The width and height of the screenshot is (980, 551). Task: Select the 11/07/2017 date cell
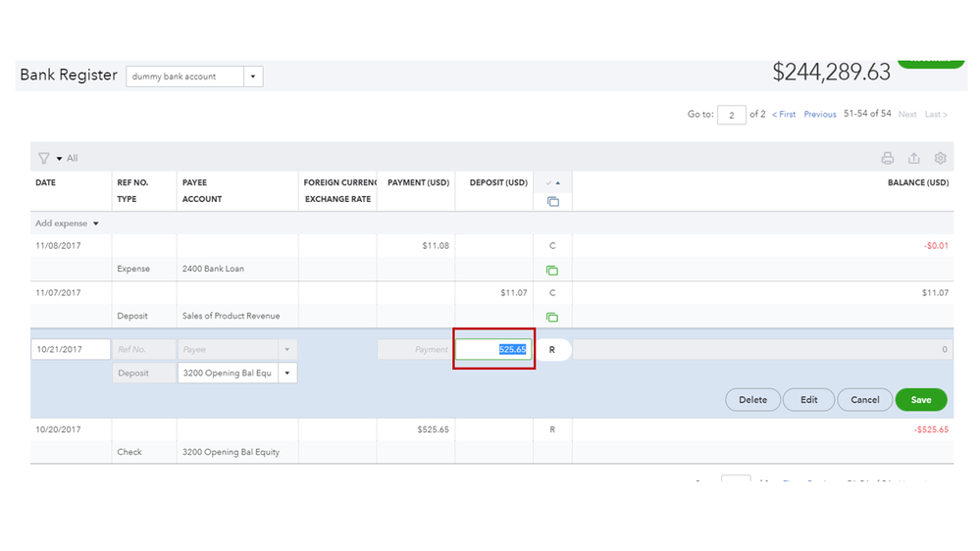pyautogui.click(x=58, y=292)
